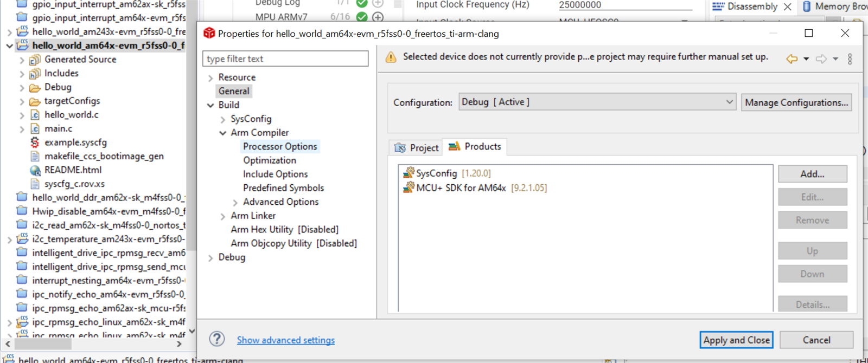This screenshot has width=868, height=363.
Task: Select the SysConfig product icon in list
Action: point(409,173)
